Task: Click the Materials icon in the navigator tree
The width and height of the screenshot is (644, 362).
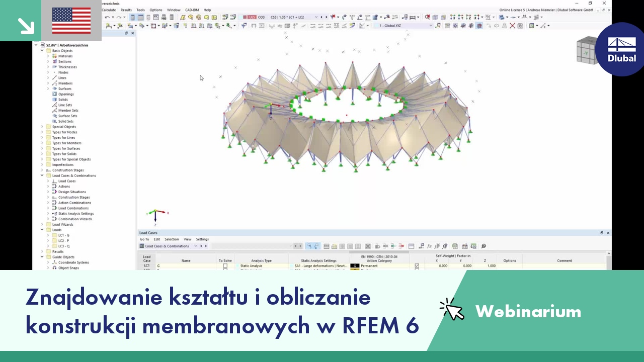Action: [x=54, y=56]
